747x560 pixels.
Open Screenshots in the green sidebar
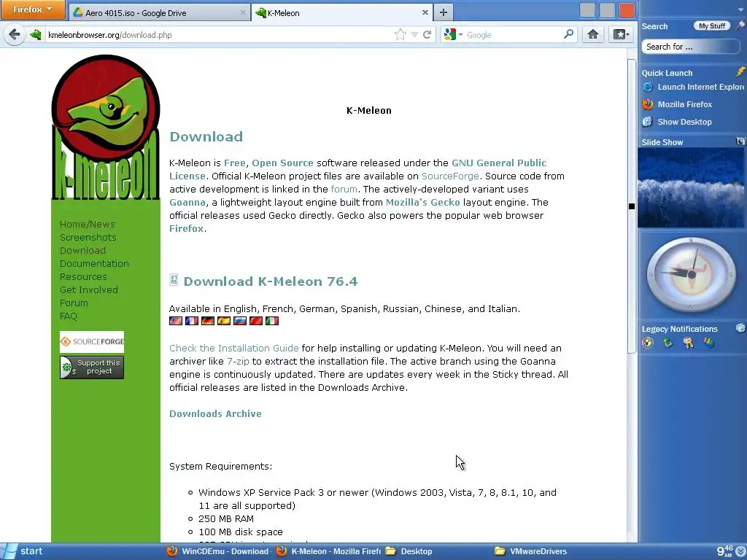click(88, 237)
